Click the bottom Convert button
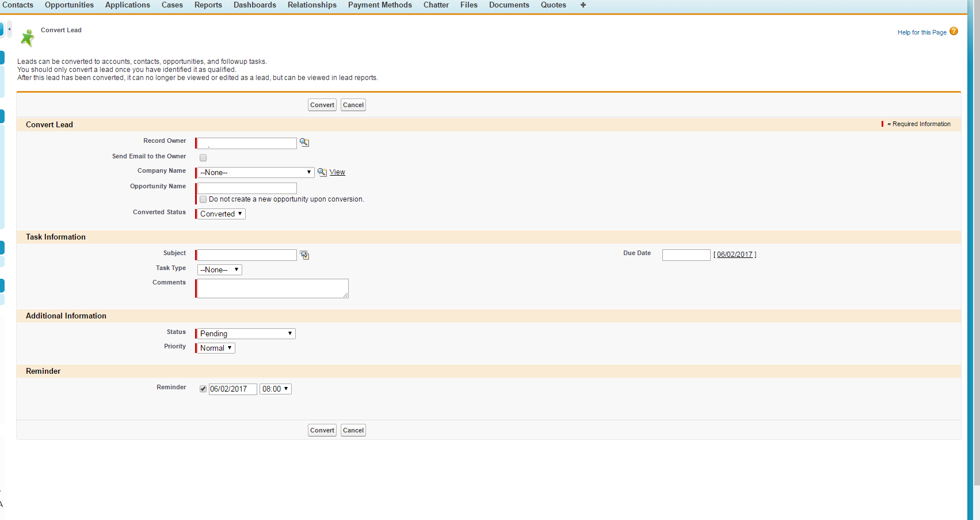The width and height of the screenshot is (980, 520). pos(322,430)
